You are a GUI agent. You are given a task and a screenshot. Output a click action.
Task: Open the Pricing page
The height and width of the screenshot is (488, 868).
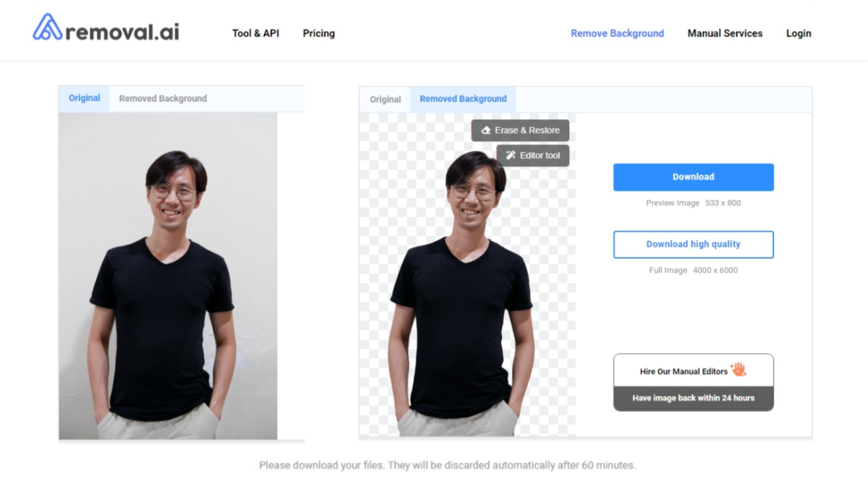pyautogui.click(x=319, y=33)
